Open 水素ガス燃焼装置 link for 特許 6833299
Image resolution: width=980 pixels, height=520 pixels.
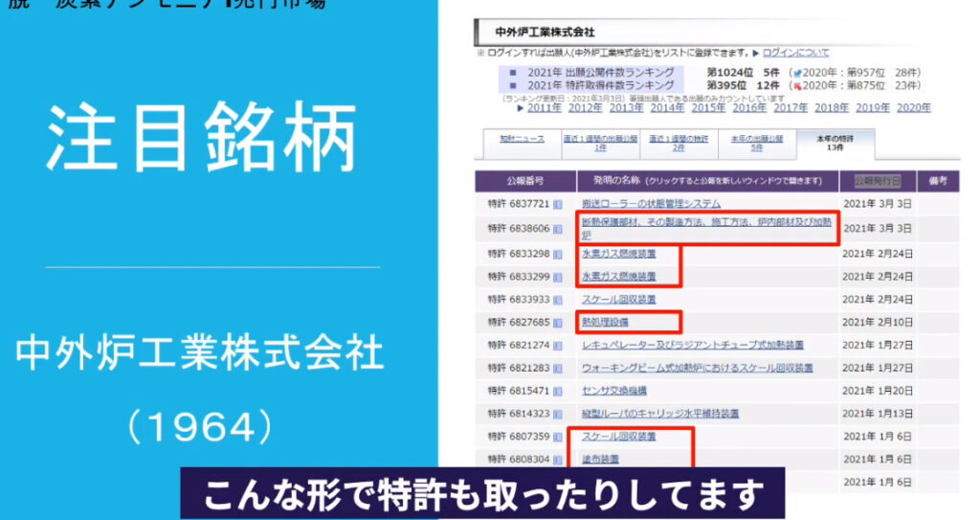pyautogui.click(x=619, y=277)
